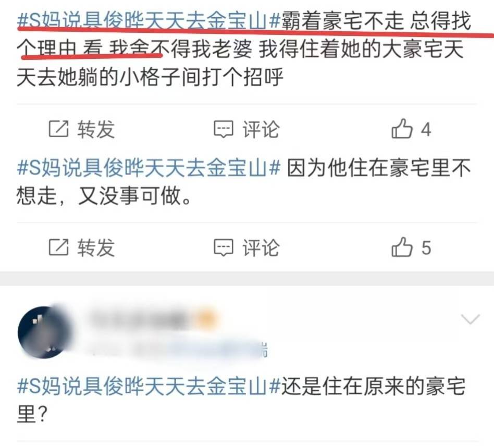Open the hashtag link in the second post
Screen dimensions: 494x448
[x=149, y=167]
